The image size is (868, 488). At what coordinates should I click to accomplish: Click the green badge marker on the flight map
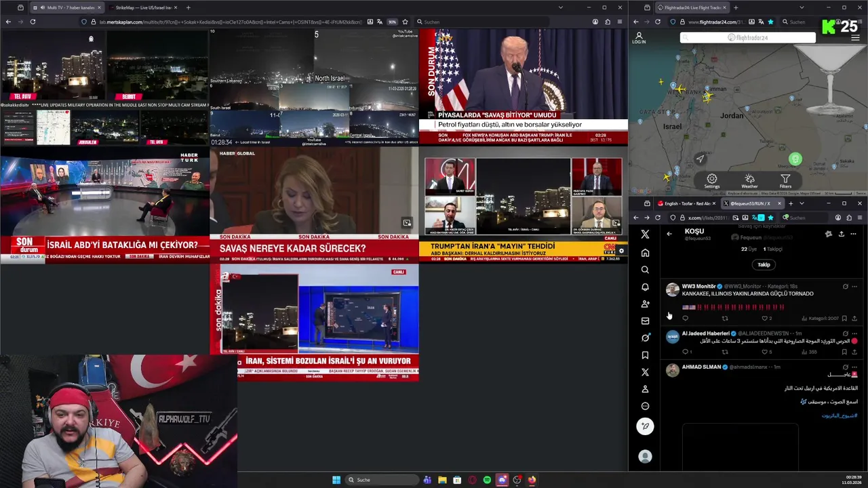coord(795,159)
